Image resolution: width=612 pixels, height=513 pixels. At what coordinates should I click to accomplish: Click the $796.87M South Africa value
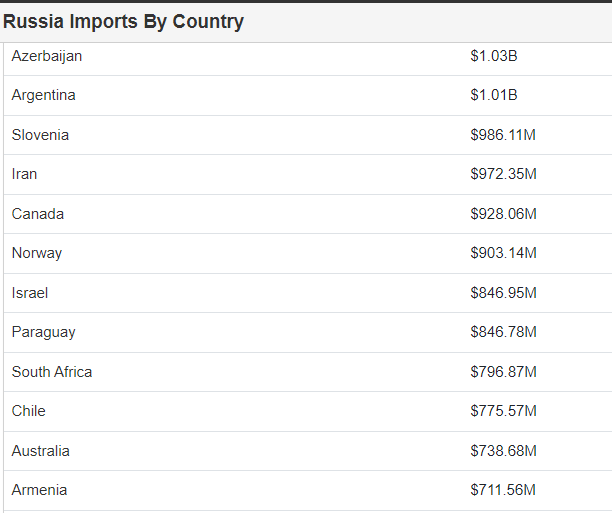coord(503,372)
